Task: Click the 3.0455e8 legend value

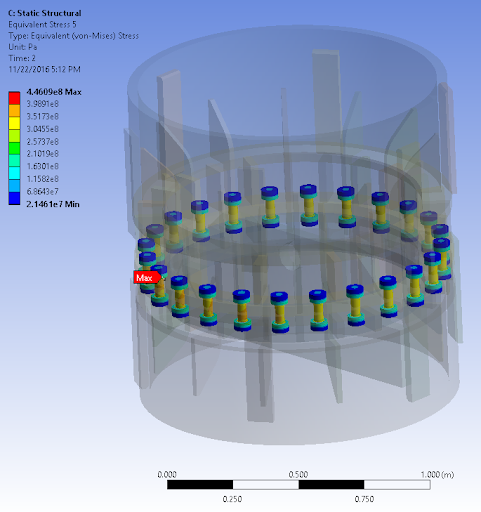Action: tap(43, 129)
